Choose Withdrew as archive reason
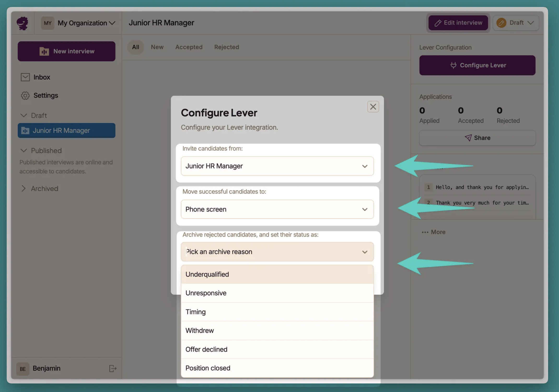This screenshot has width=559, height=392. (x=277, y=331)
